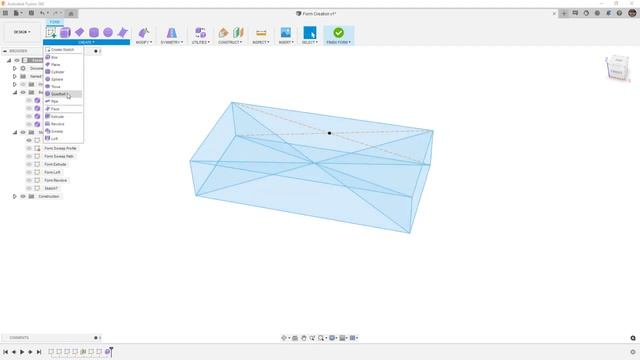The width and height of the screenshot is (640, 360).
Task: Click the center point on the box top
Action: tap(329, 133)
